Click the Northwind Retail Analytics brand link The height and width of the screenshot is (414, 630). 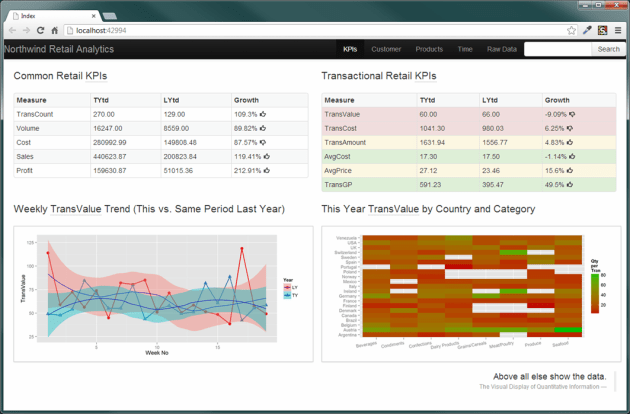[x=59, y=49]
